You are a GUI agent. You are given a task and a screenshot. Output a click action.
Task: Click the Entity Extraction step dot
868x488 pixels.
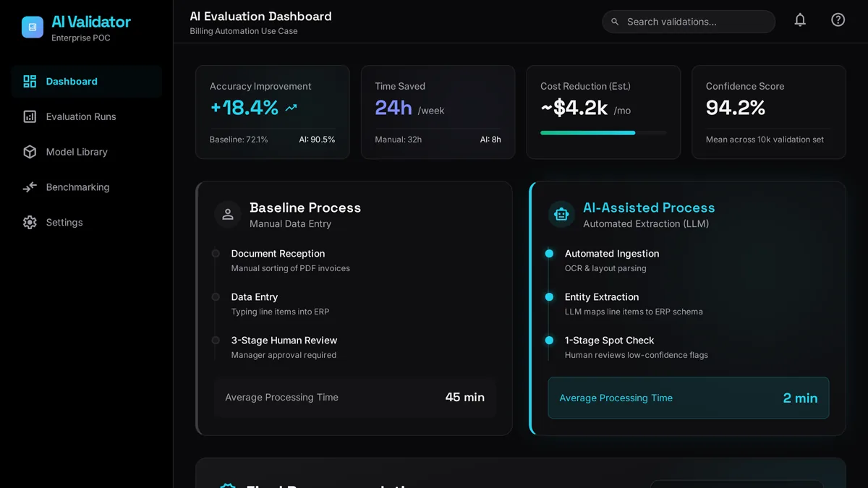tap(549, 297)
